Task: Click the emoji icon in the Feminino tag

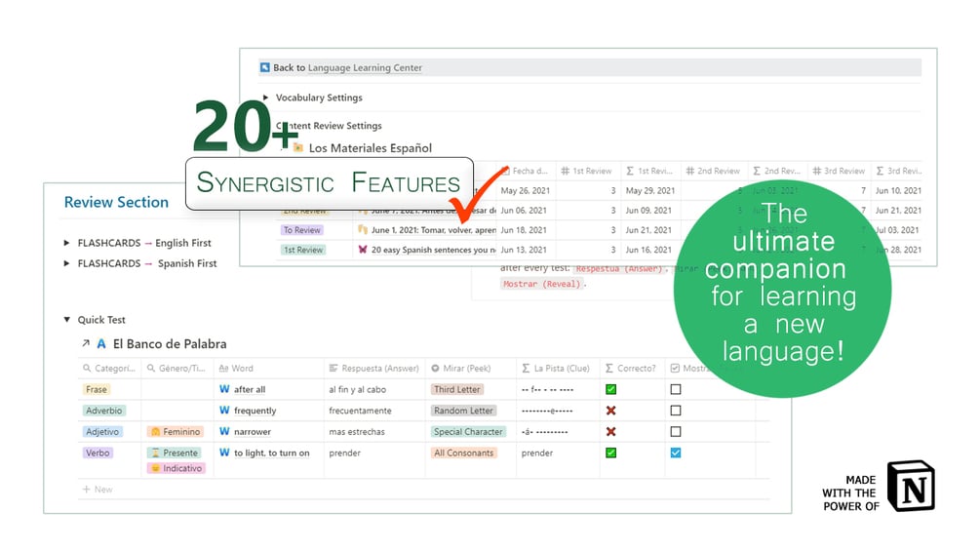Action: pyautogui.click(x=156, y=432)
